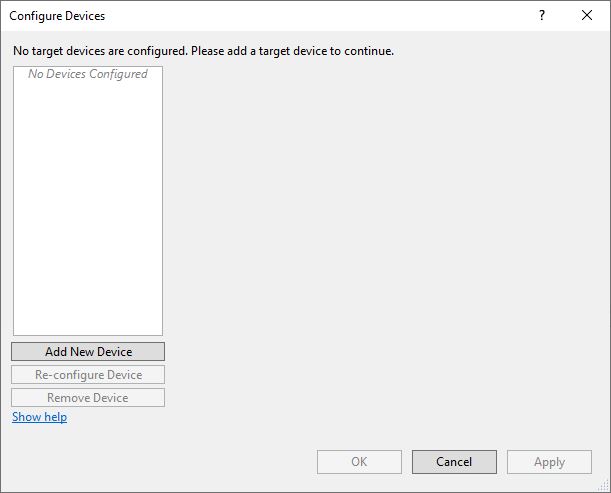
Task: Dismiss the dialog with Cancel
Action: tap(454, 462)
